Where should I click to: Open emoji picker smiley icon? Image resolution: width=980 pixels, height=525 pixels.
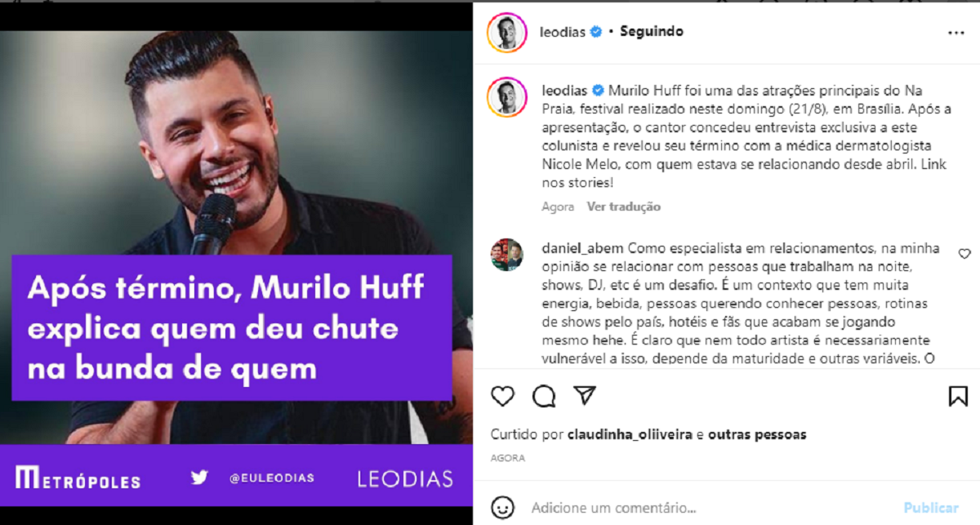(x=503, y=507)
